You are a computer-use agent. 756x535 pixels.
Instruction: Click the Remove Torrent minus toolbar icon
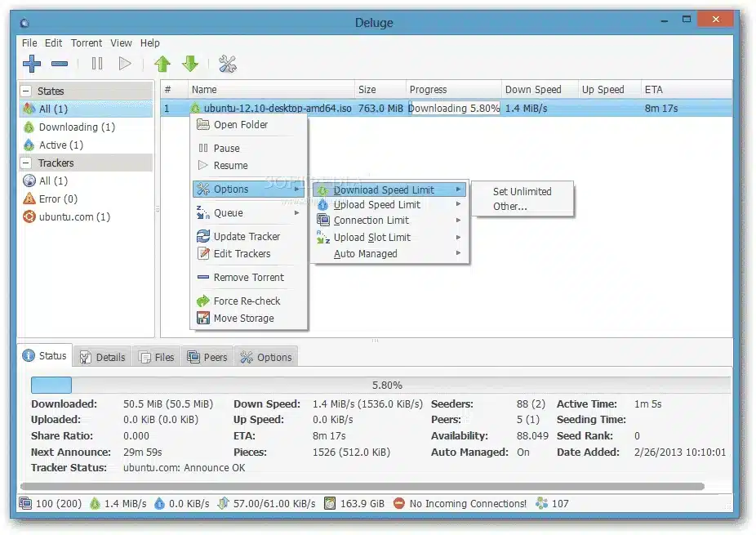tap(60, 64)
